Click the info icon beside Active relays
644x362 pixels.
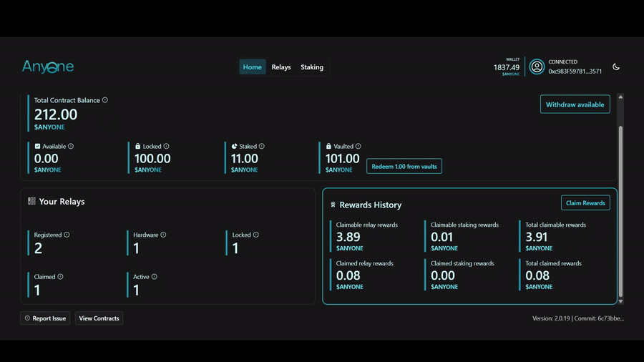point(155,277)
